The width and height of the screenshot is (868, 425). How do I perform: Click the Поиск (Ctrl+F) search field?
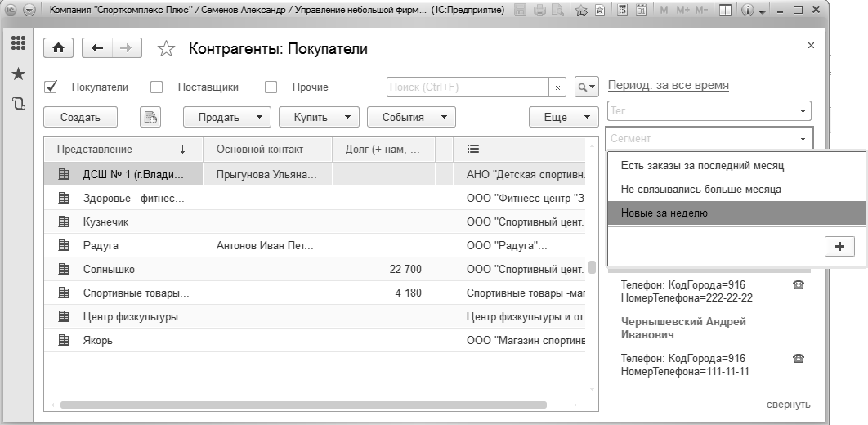468,87
